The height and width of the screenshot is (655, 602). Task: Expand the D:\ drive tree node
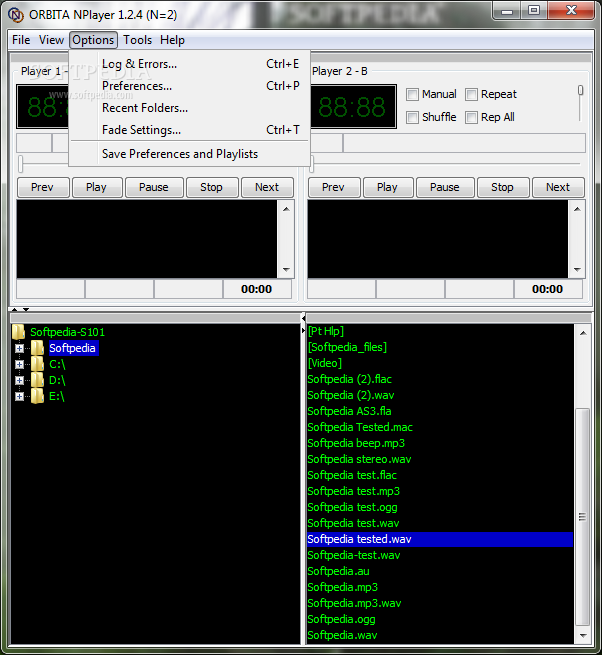[x=19, y=380]
